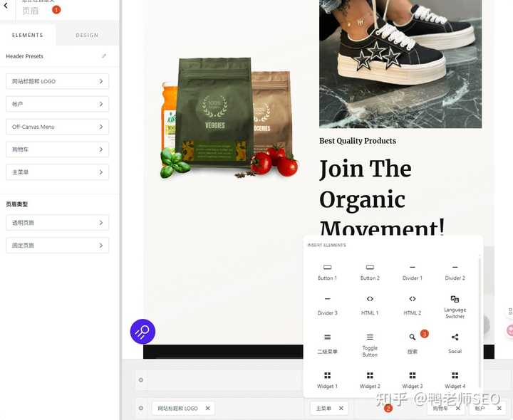Open settings gear for bottom header row
This screenshot has width=513, height=420.
141,409
